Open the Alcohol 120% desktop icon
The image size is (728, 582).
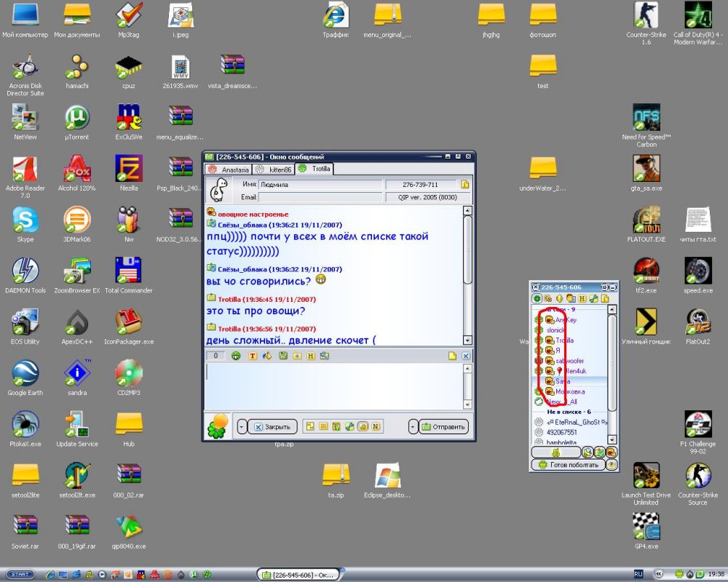(76, 172)
